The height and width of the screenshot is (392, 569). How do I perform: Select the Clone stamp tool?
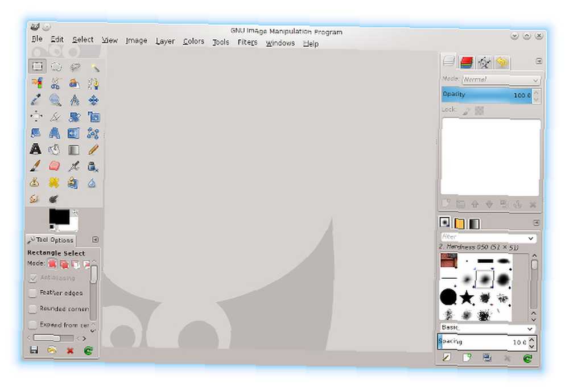35,182
